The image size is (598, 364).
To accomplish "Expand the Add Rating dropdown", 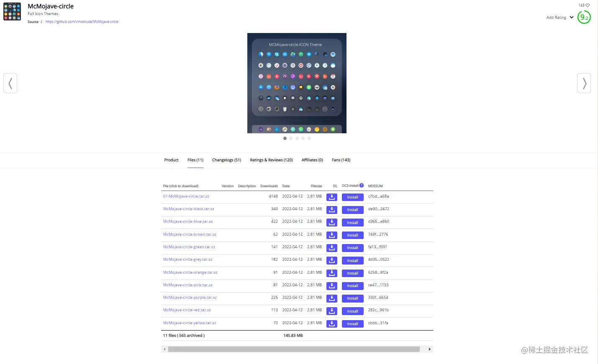I will click(560, 18).
